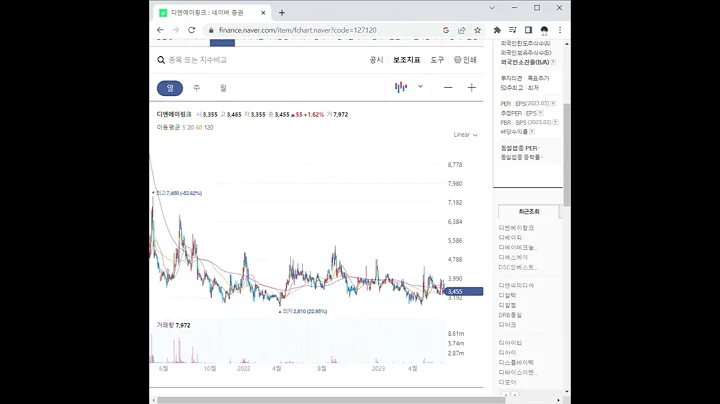Open the 보조지표 menu
This screenshot has height=404, width=720.
click(x=406, y=60)
